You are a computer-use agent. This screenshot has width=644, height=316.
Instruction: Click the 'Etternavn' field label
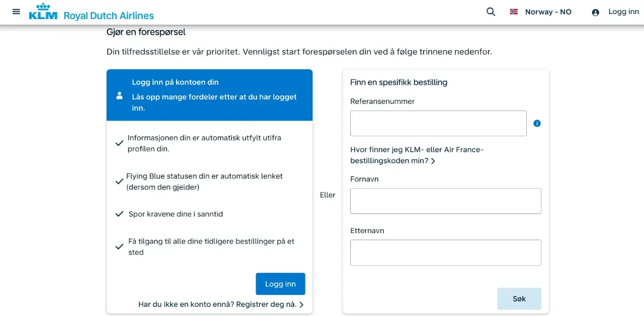[x=367, y=231]
